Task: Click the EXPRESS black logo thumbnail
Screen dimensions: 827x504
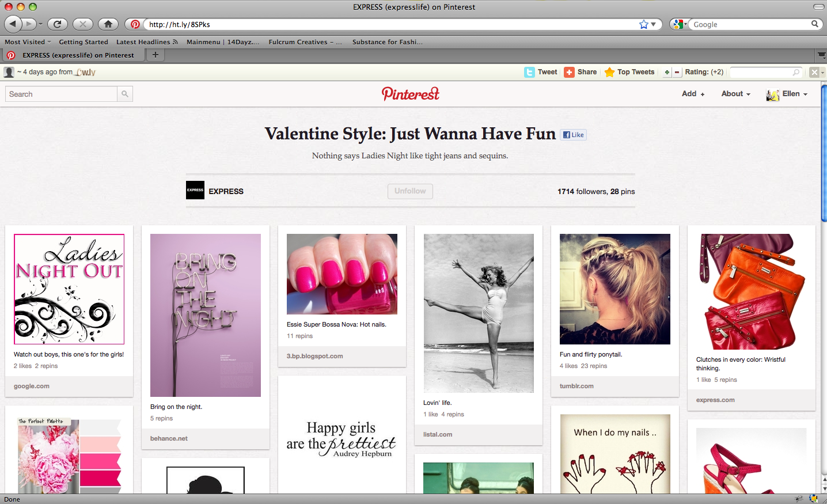Action: click(195, 190)
